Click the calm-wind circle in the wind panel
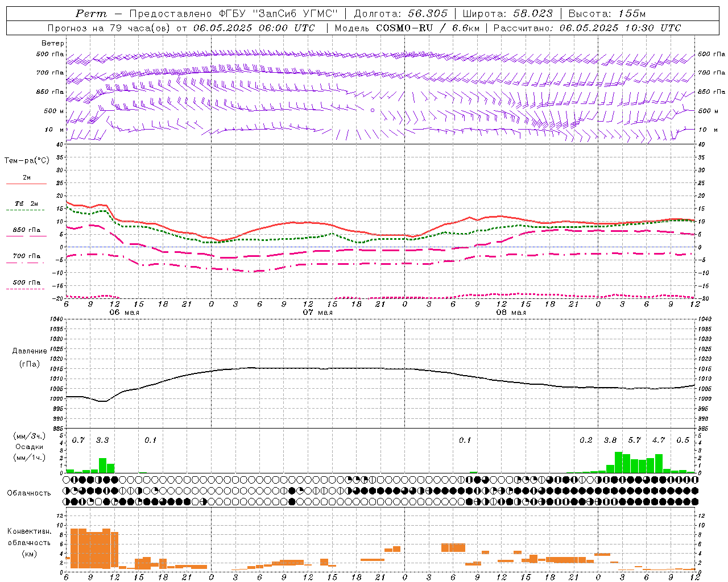The width and height of the screenshot is (728, 582). 373,110
